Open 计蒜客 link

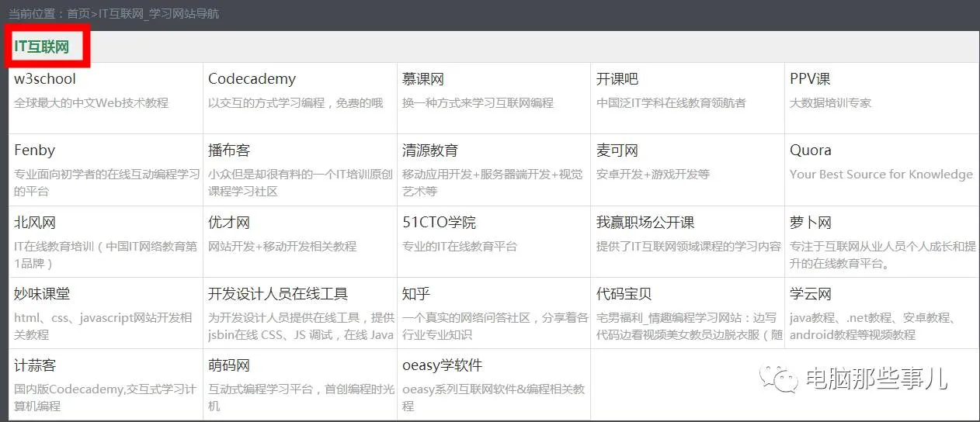[x=35, y=365]
